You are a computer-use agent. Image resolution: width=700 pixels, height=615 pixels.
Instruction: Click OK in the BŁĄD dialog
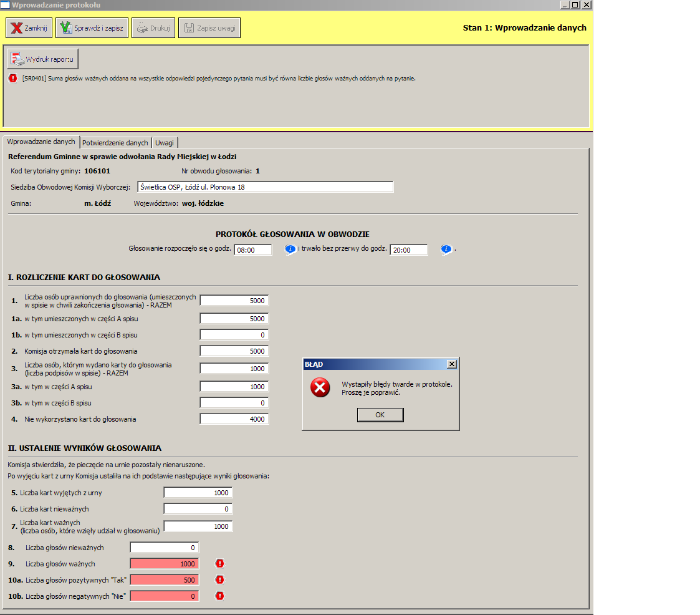point(380,415)
